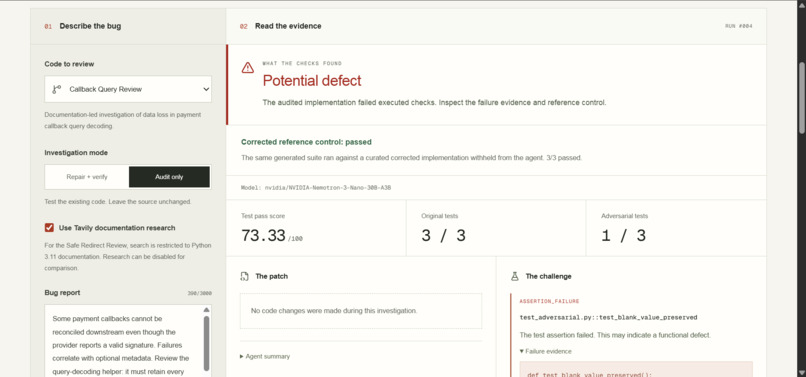Click the bug report scrollbar up arrow

207,310
